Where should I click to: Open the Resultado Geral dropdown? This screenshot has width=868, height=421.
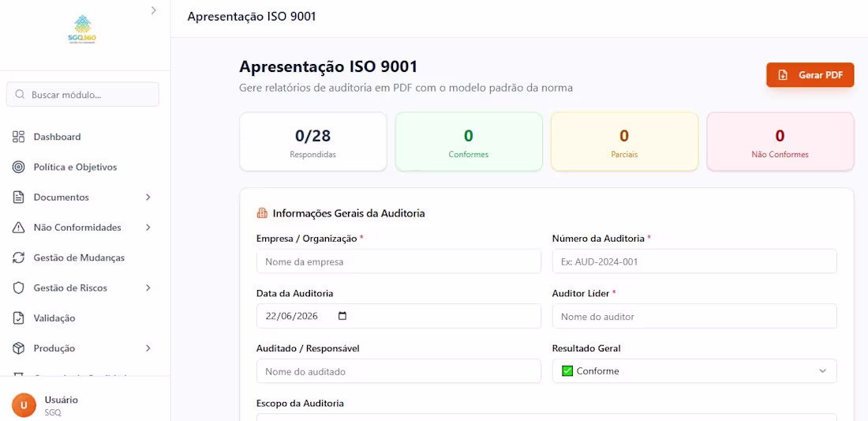coord(694,371)
